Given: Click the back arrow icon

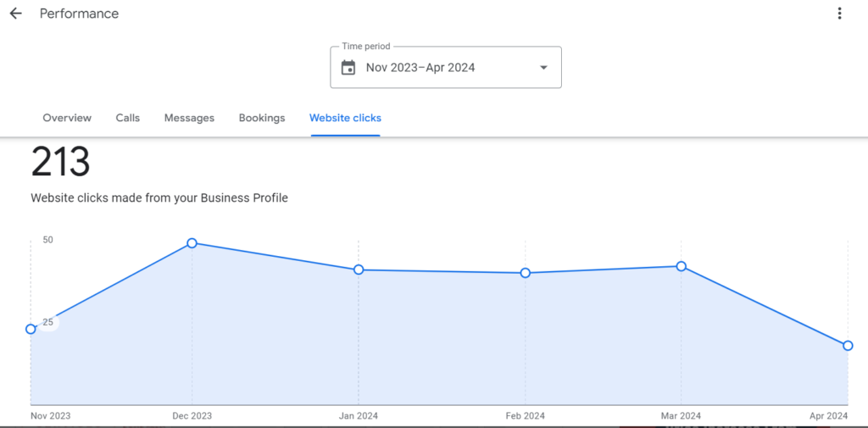Looking at the screenshot, I should tap(15, 14).
